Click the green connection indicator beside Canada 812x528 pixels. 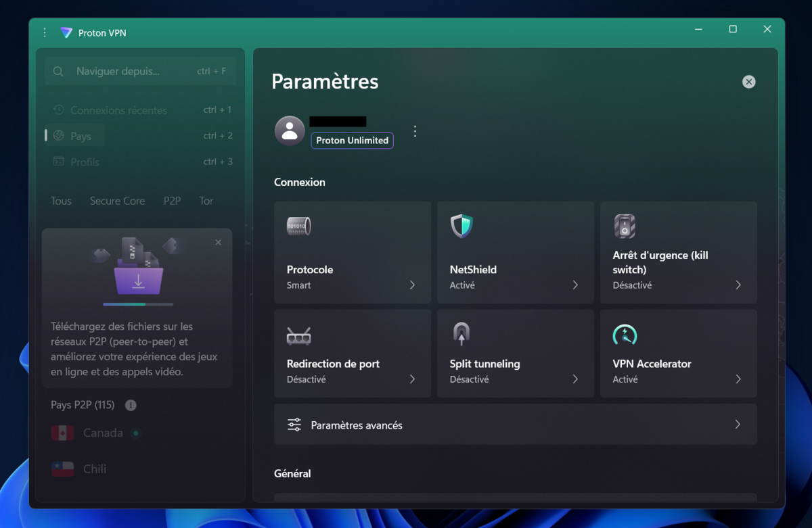coord(136,433)
